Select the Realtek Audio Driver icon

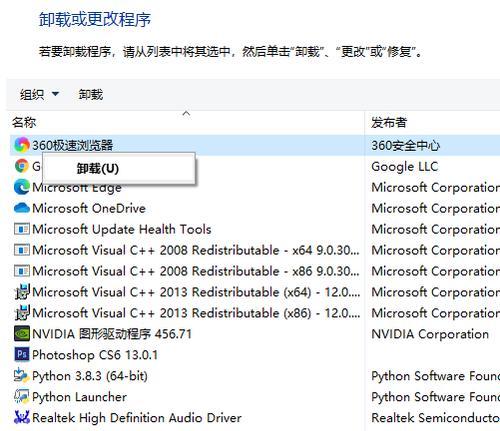pos(22,417)
